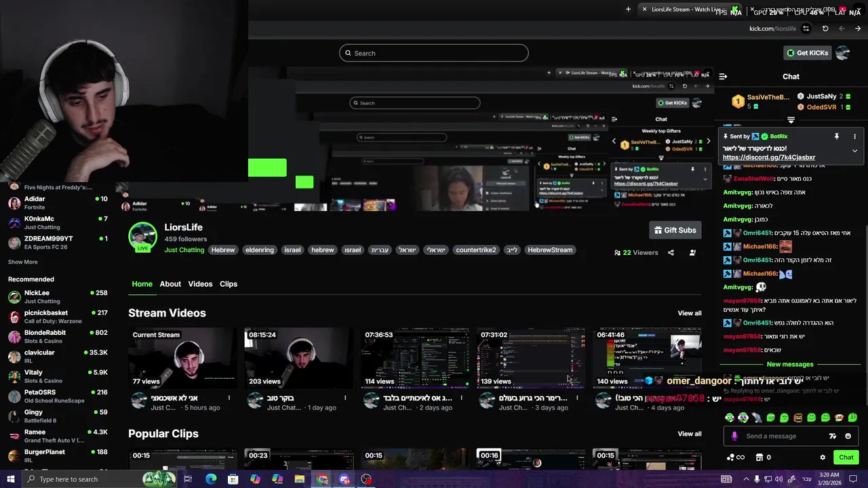Open the chat shop store icon

click(759, 457)
